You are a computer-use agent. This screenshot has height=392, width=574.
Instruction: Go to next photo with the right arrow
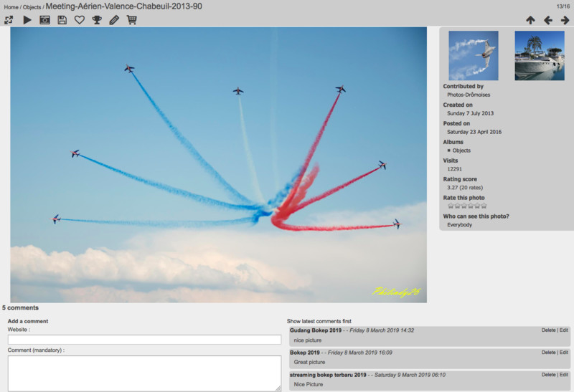pos(565,21)
